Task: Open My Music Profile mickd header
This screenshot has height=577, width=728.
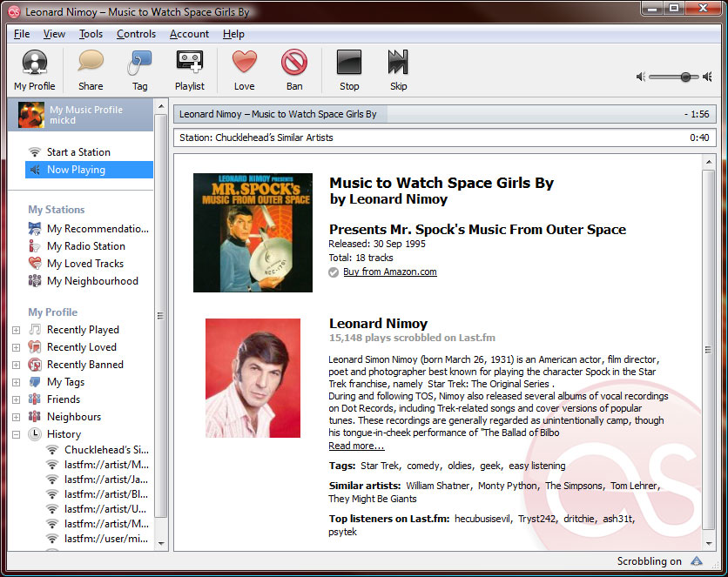Action: click(81, 115)
